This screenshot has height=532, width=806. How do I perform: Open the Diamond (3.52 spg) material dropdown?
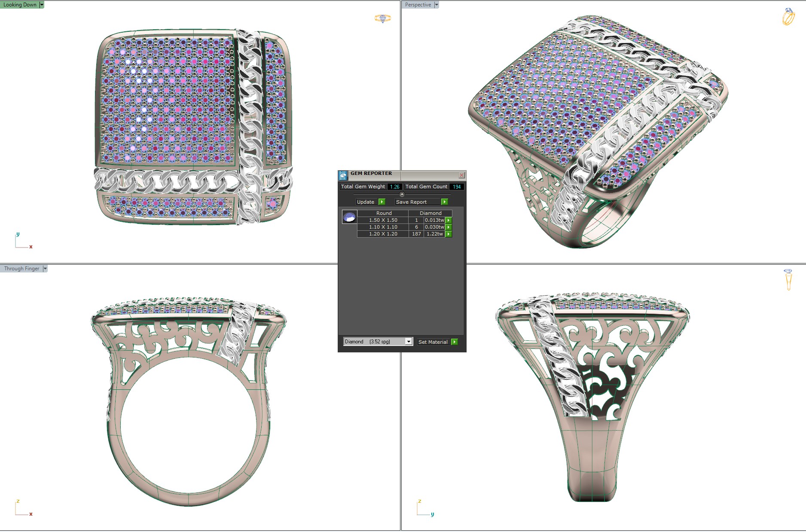point(408,341)
